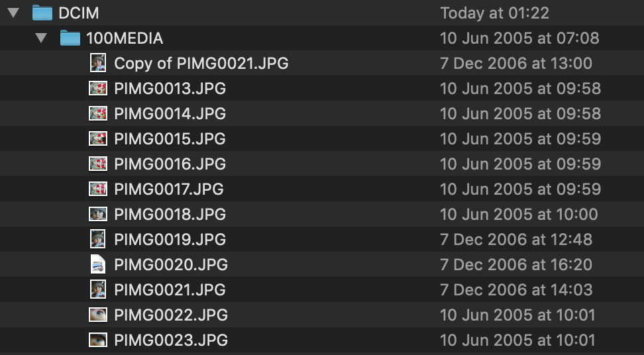Select the PIMG0021.JPG file name
Image resolution: width=644 pixels, height=355 pixels.
point(170,289)
